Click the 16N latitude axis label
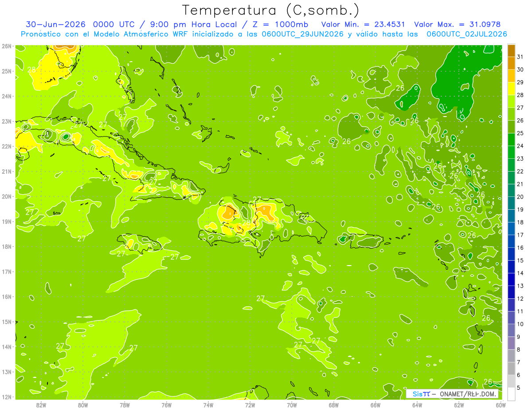 (x=7, y=297)
